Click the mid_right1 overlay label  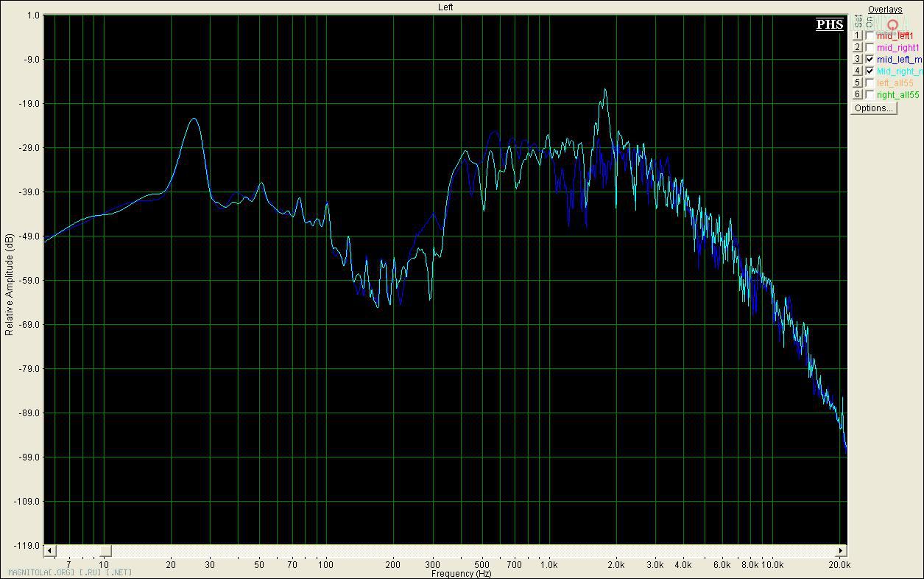tap(898, 48)
